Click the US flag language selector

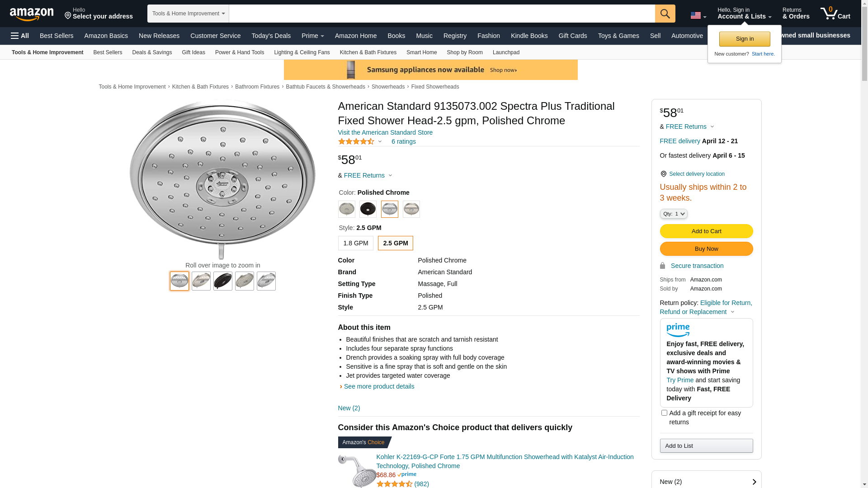pyautogui.click(x=698, y=16)
